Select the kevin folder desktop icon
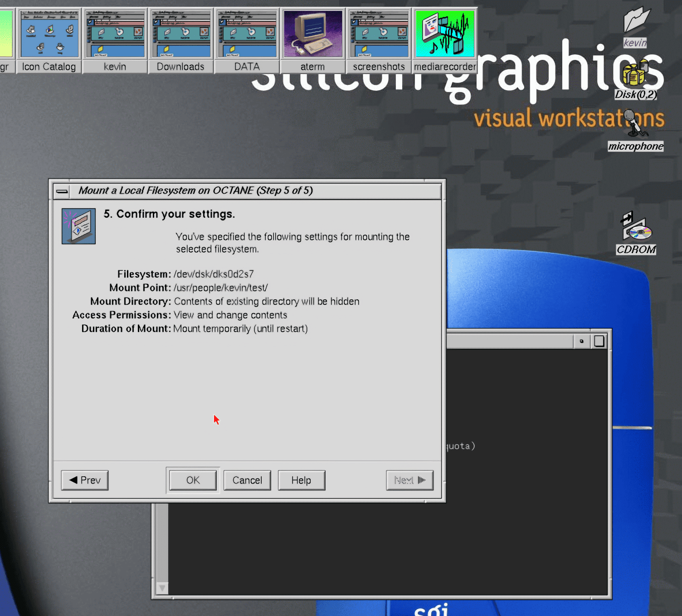 pyautogui.click(x=636, y=26)
